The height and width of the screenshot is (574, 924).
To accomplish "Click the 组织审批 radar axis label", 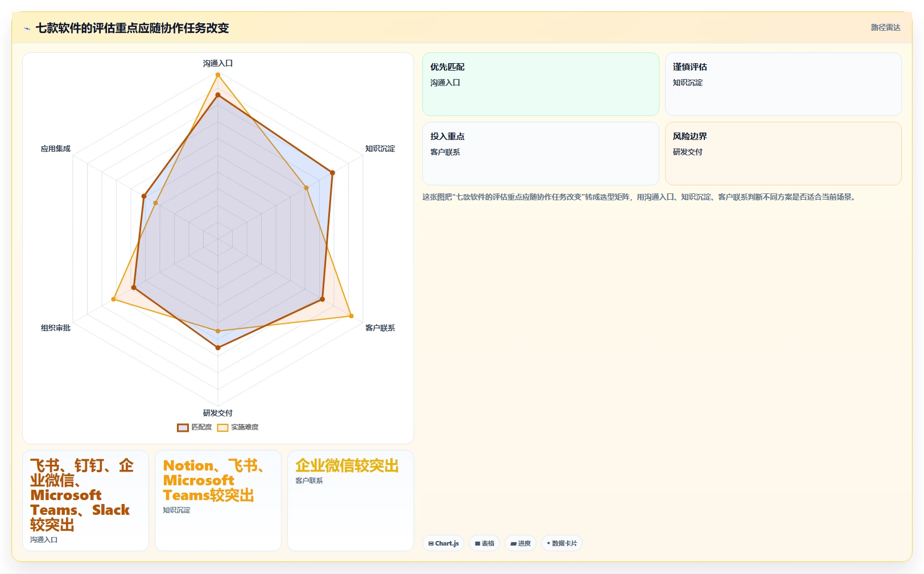I will (56, 328).
